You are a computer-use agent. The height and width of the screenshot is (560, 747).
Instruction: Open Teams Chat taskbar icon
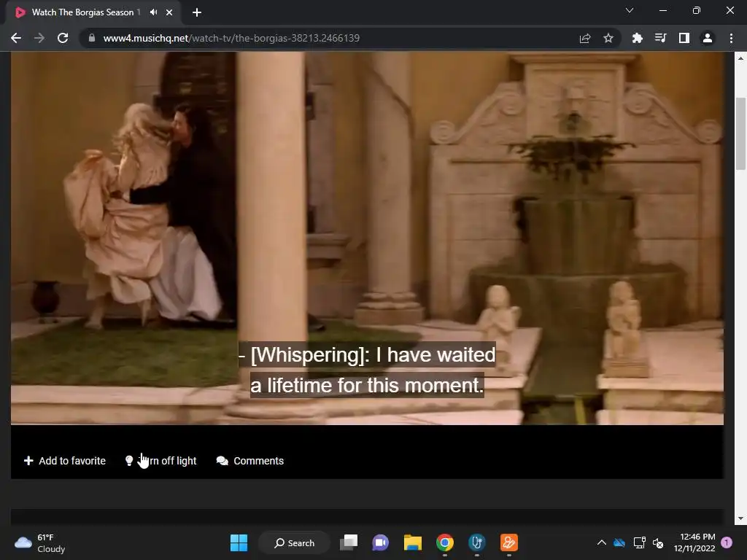380,542
